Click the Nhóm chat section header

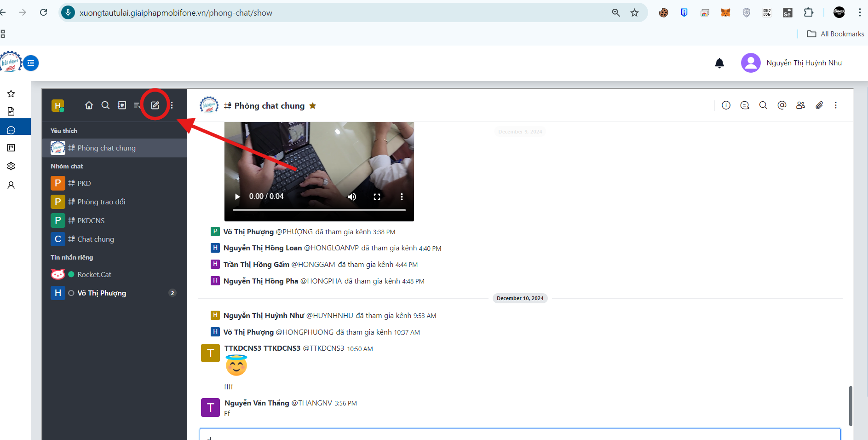coord(67,166)
